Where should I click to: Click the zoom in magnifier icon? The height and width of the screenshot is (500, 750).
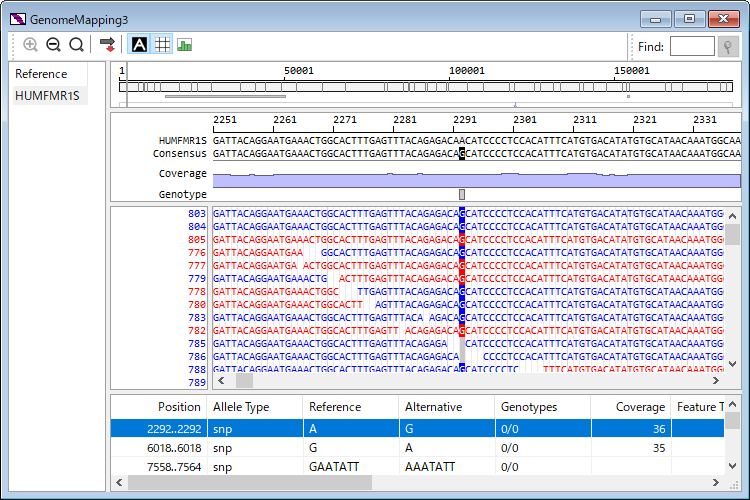[31, 45]
